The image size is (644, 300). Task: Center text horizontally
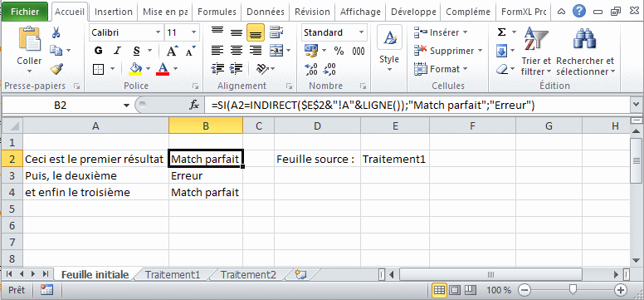[237, 51]
